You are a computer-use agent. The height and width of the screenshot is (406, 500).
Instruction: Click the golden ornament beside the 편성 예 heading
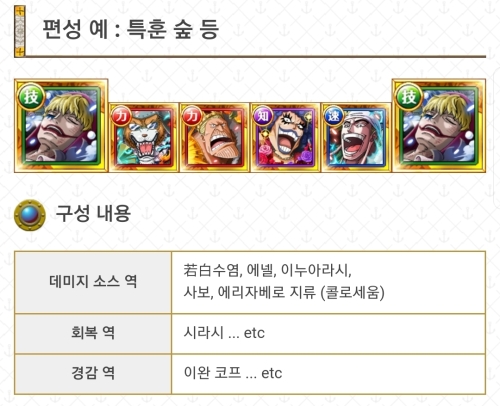(20, 31)
